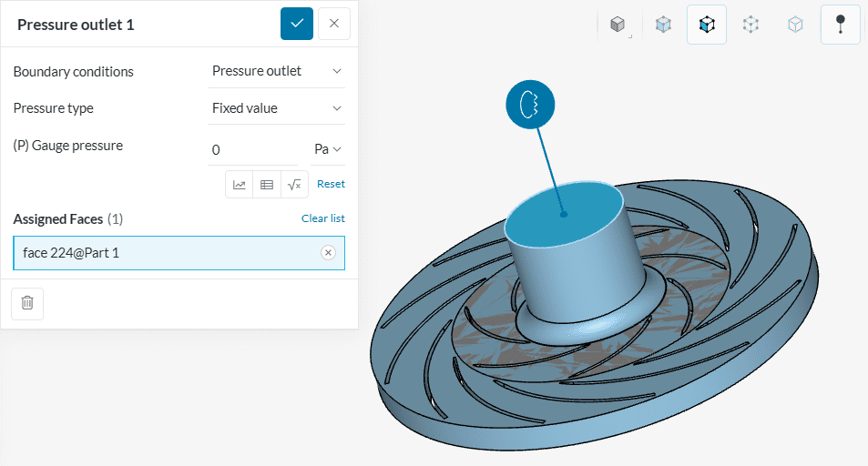Reset the gauge pressure value
Viewport: 868px width, 466px height.
coord(331,184)
